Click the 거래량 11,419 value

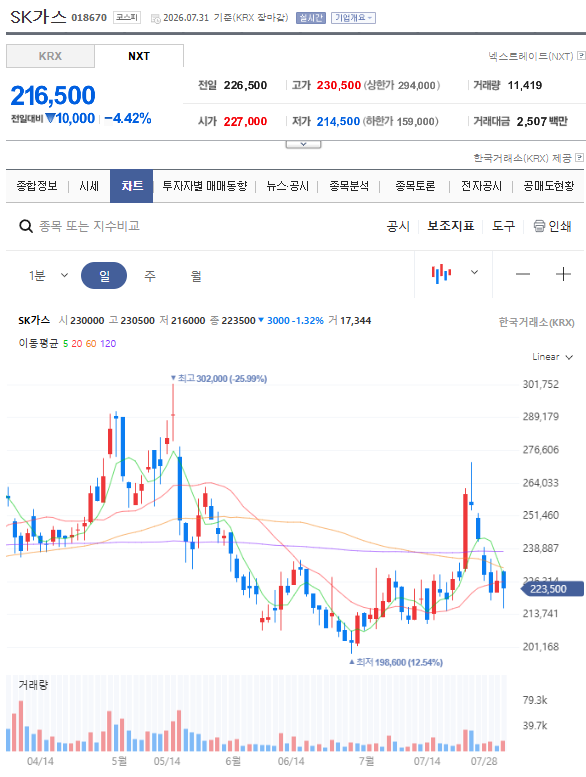pyautogui.click(x=525, y=85)
